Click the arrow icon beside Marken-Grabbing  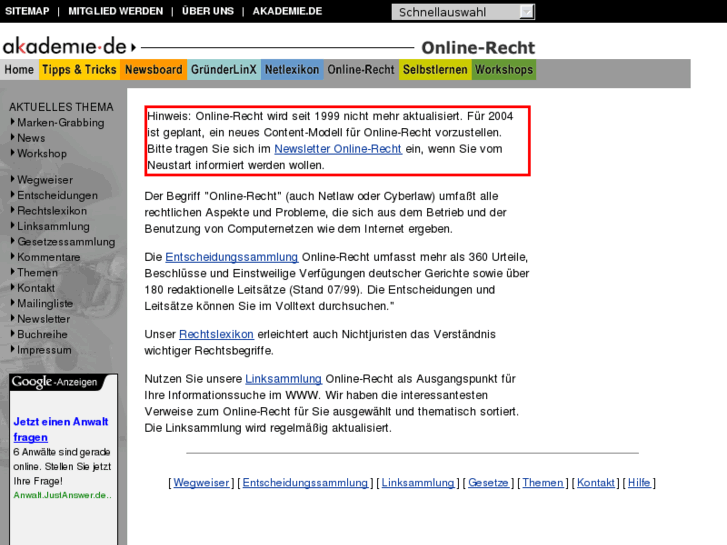pos(13,122)
